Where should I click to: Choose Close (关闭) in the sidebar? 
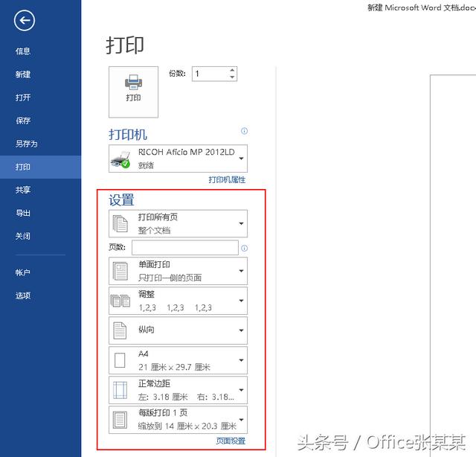tap(23, 236)
